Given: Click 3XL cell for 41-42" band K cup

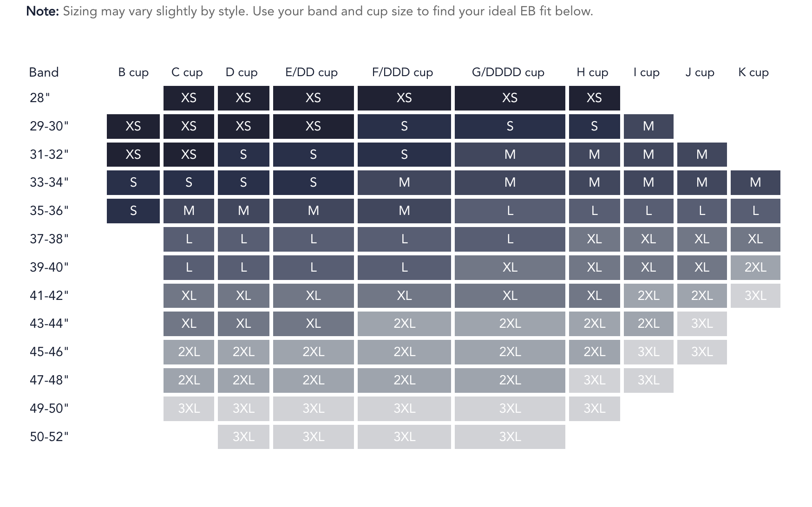Looking at the screenshot, I should 755,296.
